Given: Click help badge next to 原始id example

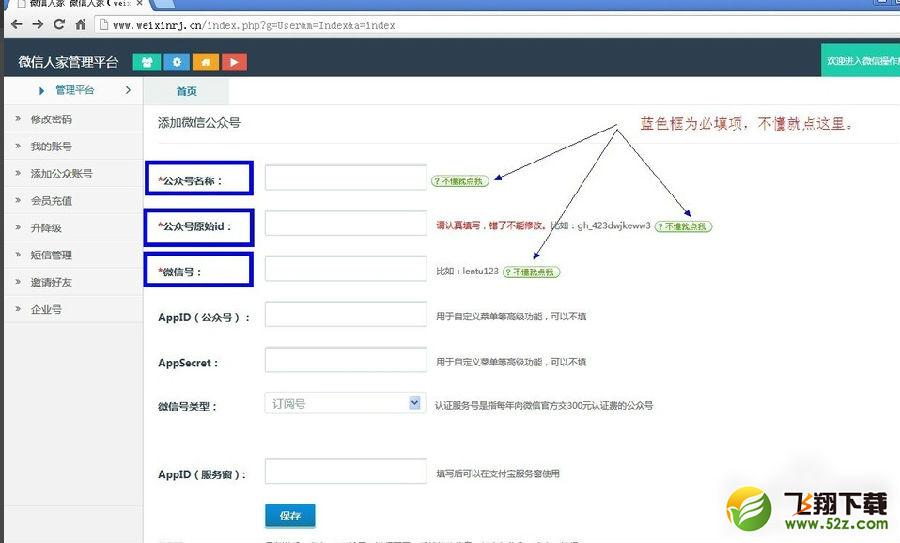Looking at the screenshot, I should point(683,227).
